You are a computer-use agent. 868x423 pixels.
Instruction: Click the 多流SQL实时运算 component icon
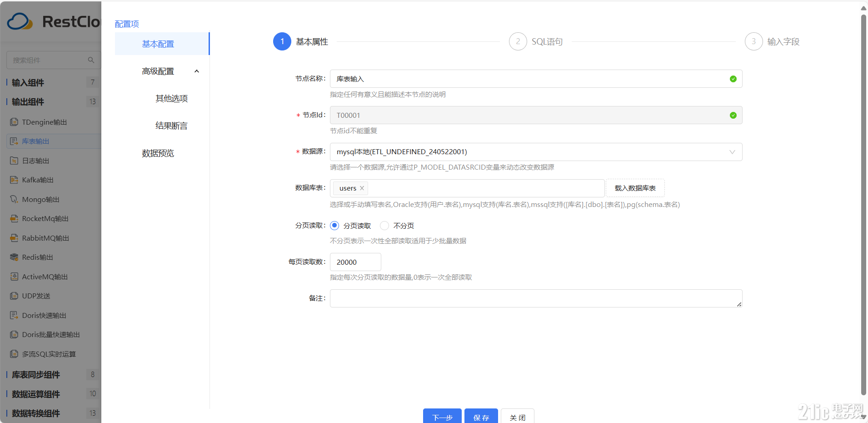click(14, 354)
